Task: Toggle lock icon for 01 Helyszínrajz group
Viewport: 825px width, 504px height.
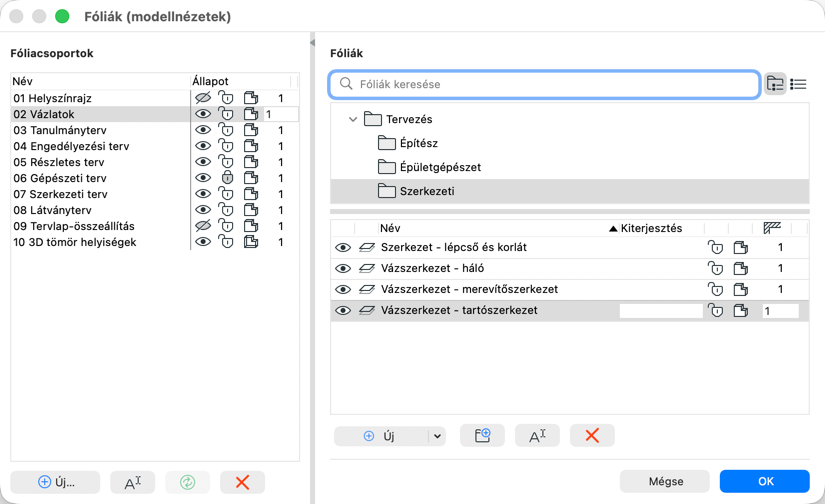Action: 226,98
